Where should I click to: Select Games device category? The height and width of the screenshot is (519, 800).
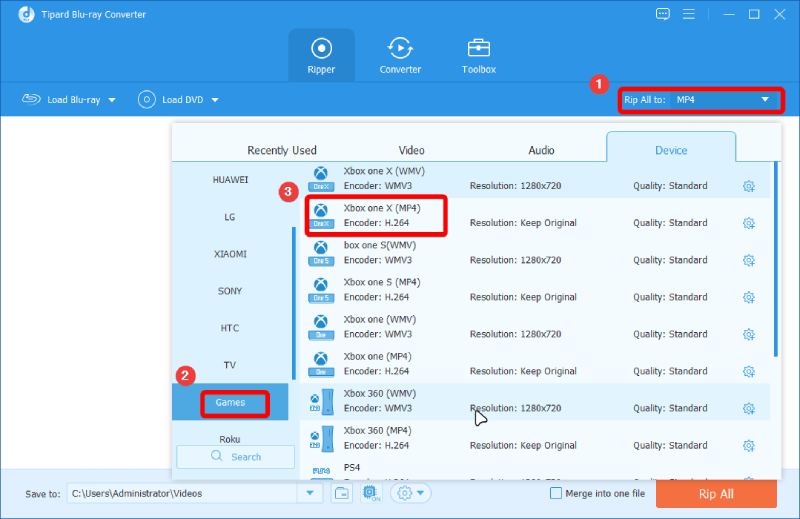pos(231,402)
